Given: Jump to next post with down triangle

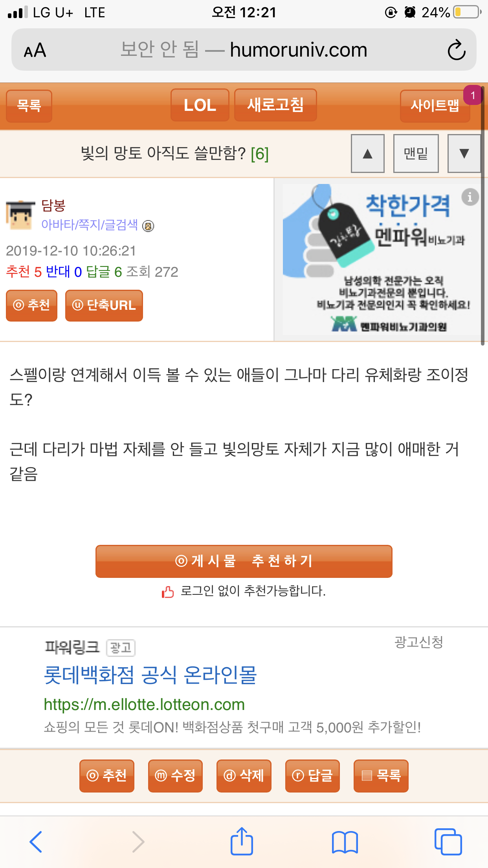Looking at the screenshot, I should [x=464, y=153].
